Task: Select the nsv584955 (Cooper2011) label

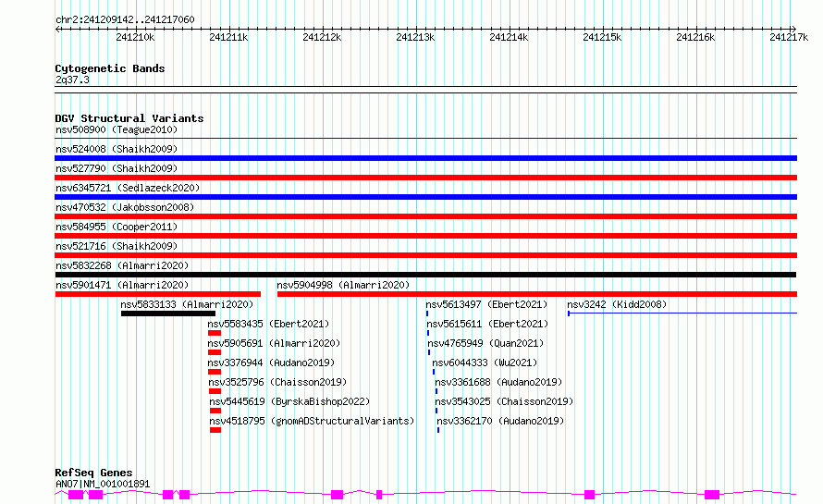Action: 117,227
